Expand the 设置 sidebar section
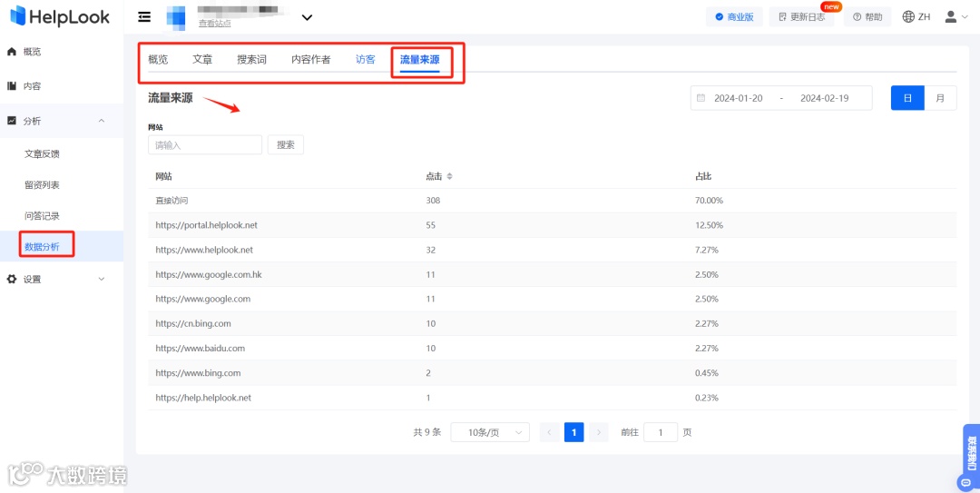The width and height of the screenshot is (980, 493). (62, 280)
